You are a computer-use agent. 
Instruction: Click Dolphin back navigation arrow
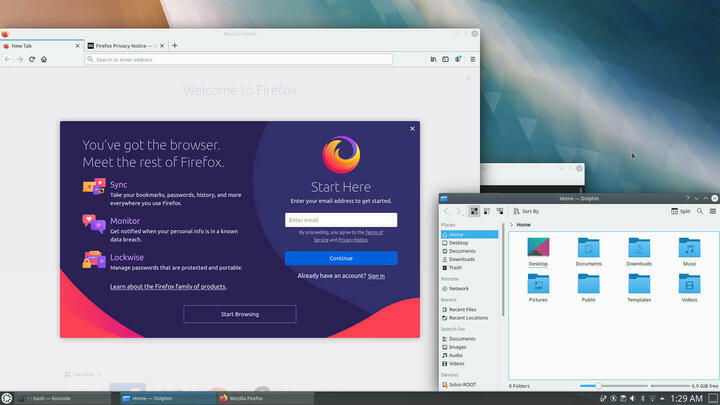(446, 211)
